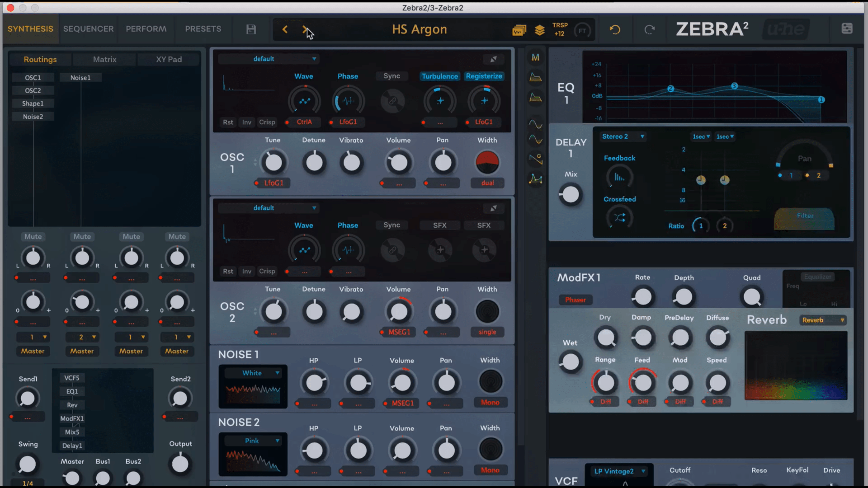The image size is (868, 488).
Task: Go to the previous preset arrow
Action: coord(285,29)
